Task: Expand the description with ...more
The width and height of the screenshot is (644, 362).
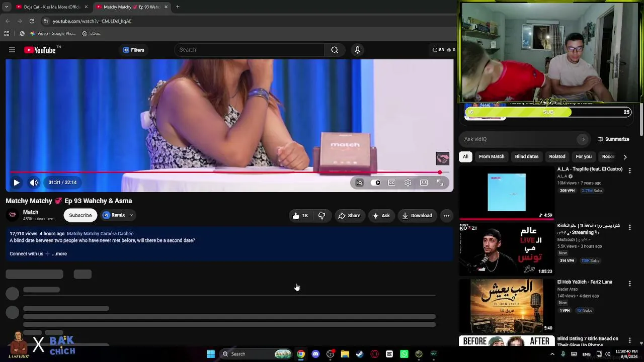Action: point(59,254)
